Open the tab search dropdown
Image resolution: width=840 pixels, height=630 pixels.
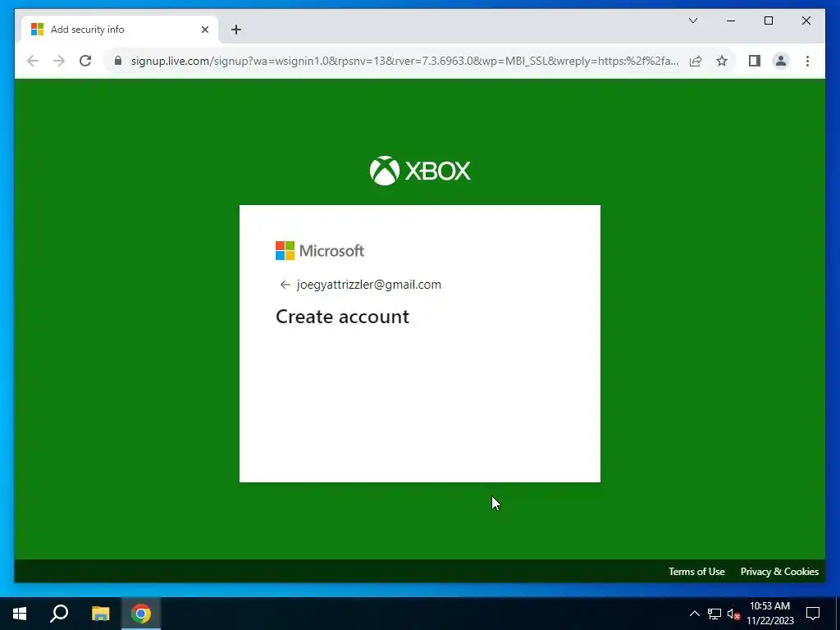coord(692,21)
